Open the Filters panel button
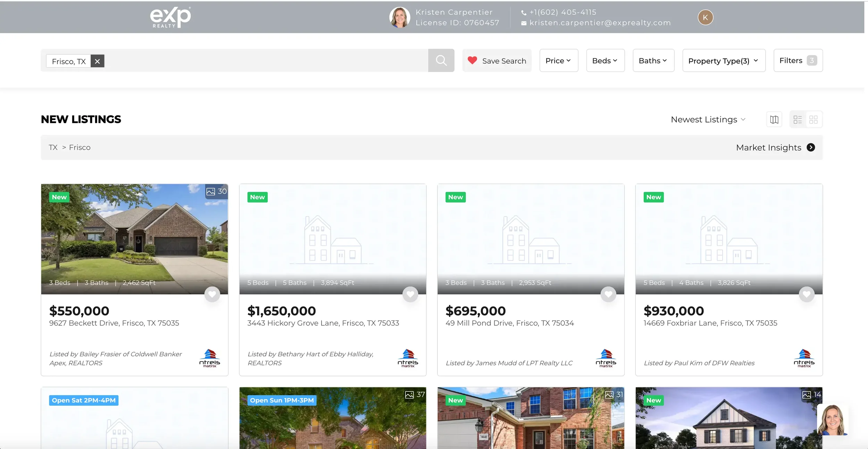Image resolution: width=868 pixels, height=449 pixels. coord(798,61)
